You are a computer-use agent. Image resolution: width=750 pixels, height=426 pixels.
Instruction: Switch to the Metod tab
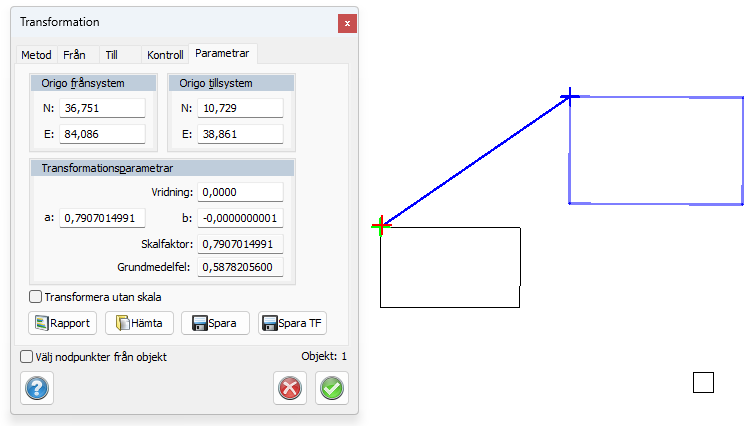(x=36, y=55)
